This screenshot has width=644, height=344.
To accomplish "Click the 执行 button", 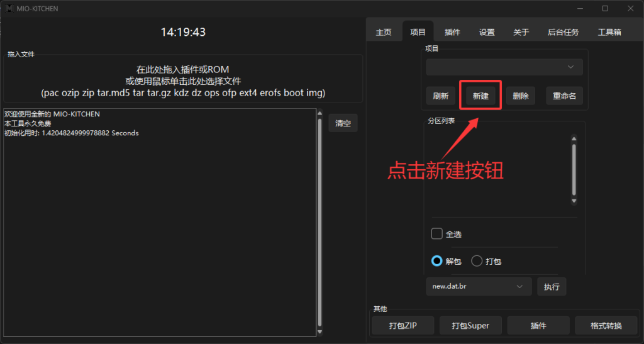I will 552,286.
